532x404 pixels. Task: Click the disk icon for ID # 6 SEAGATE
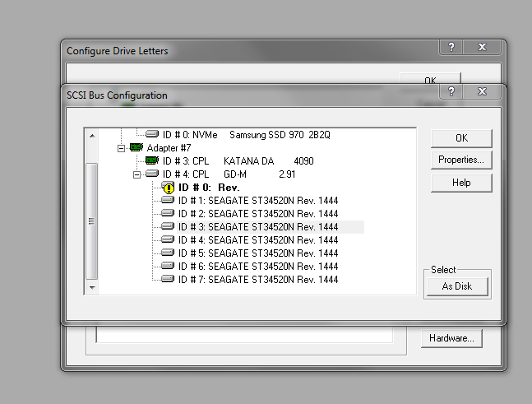(168, 266)
